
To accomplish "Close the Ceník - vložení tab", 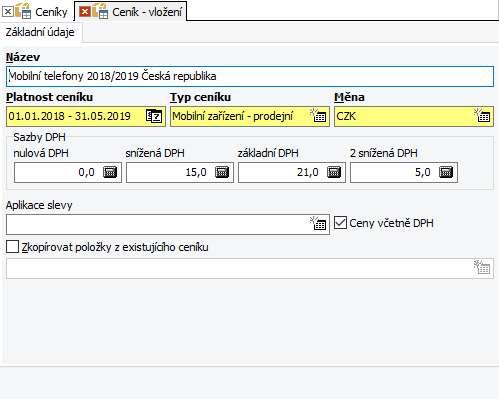I will click(85, 12).
